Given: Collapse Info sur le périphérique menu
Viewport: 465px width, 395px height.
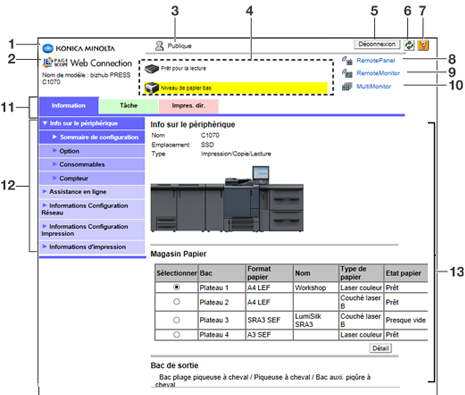Looking at the screenshot, I should [x=92, y=123].
